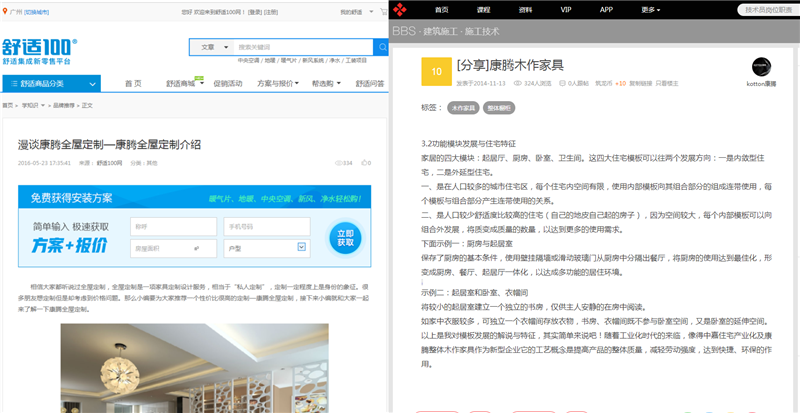Viewport: 800px width, 413px height.
Task: Click the 注册 link
Action: click(x=272, y=12)
